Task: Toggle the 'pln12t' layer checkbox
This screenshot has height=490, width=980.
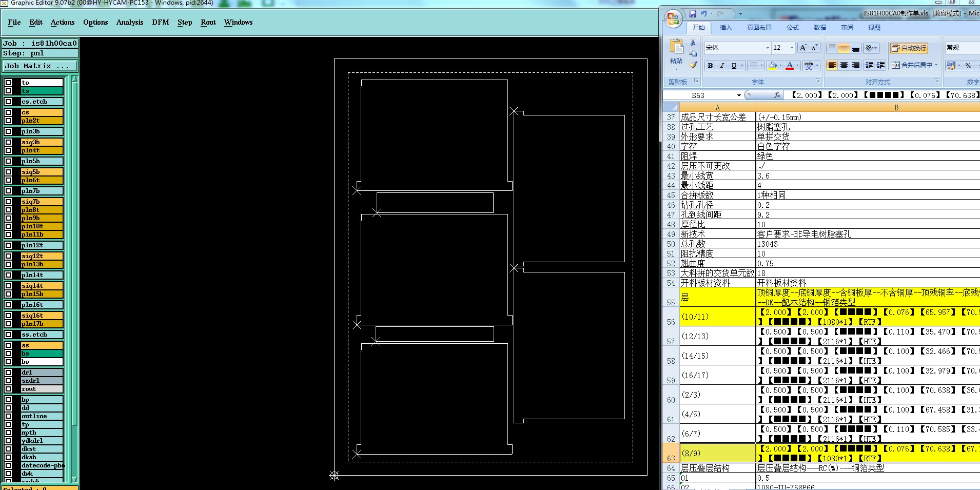Action: [x=8, y=245]
